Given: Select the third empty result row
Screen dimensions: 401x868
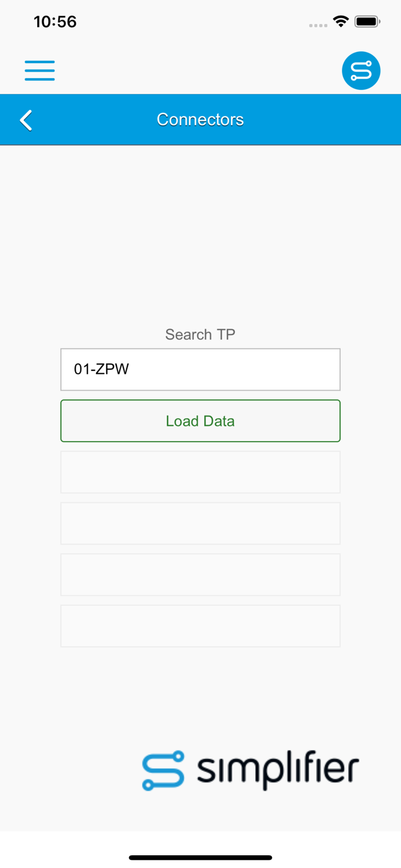Looking at the screenshot, I should coord(200,574).
